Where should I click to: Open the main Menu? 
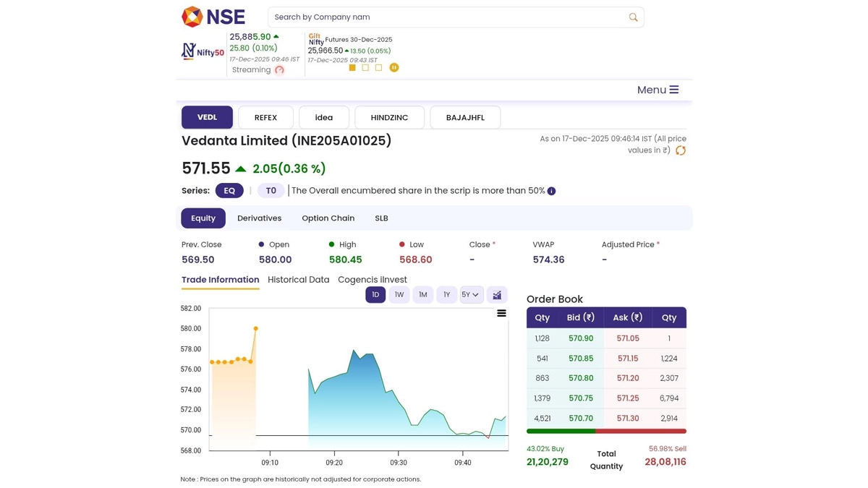point(658,90)
